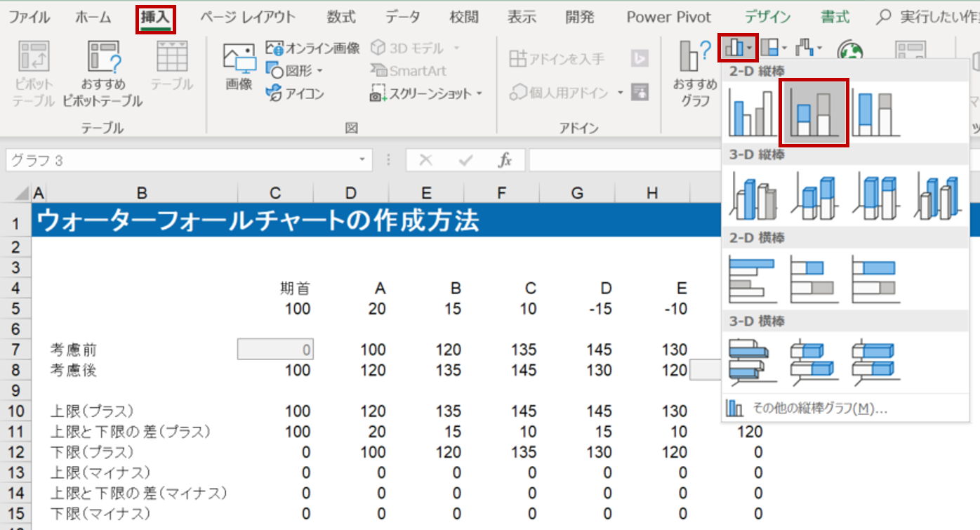This screenshot has width=980, height=530.
Task: Click the formula bar cancel X icon
Action: tap(425, 160)
